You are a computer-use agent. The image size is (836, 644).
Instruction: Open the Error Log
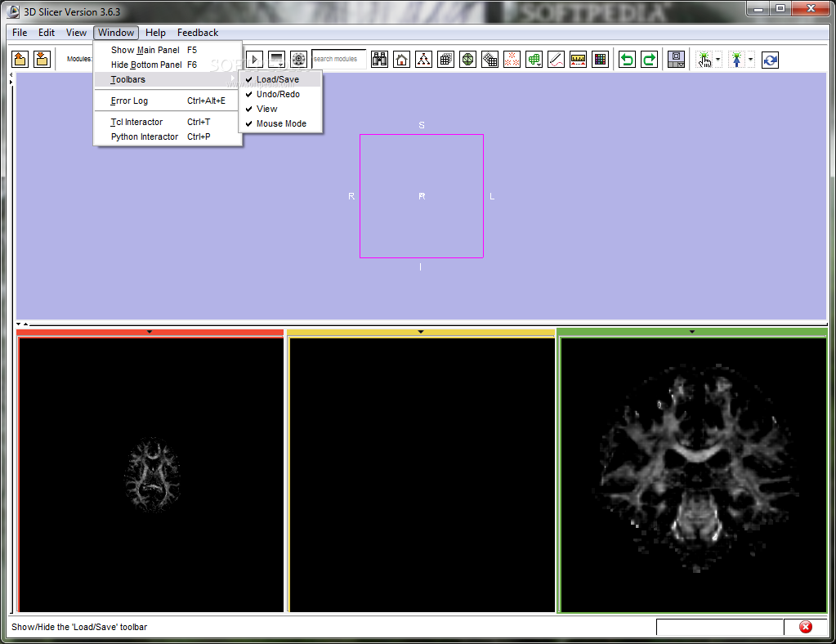168,101
